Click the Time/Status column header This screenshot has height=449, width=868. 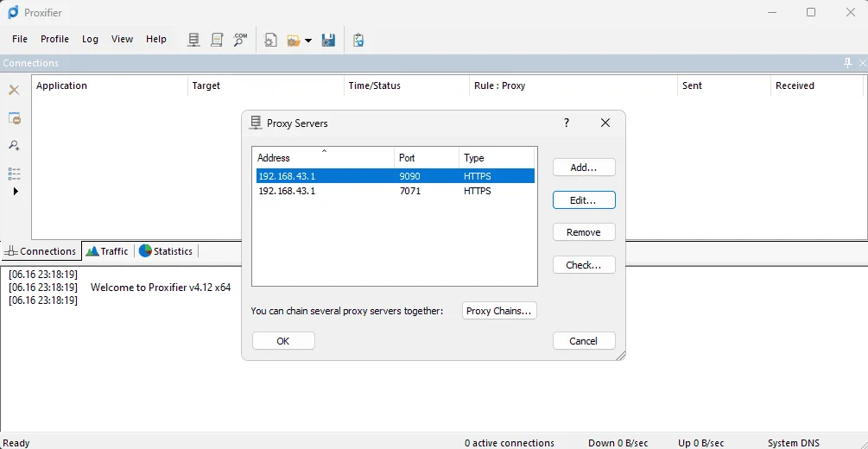[407, 85]
